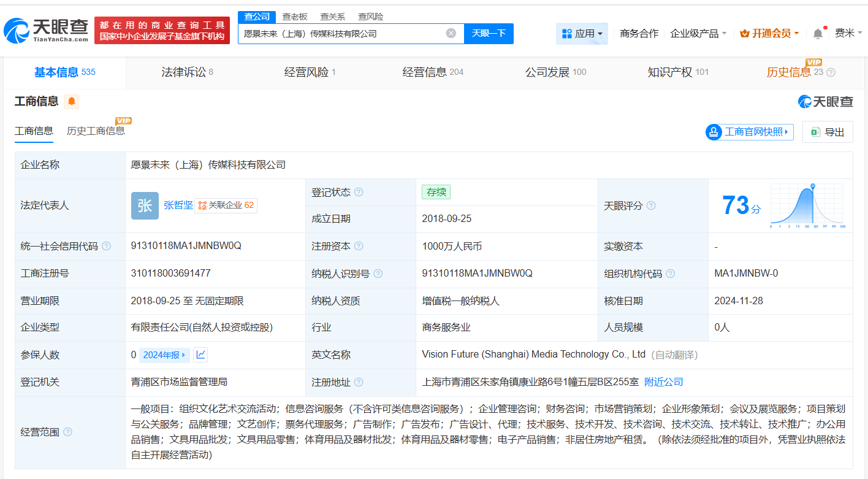Click the 天眼一下 search button
The height and width of the screenshot is (479, 868).
[x=489, y=33]
